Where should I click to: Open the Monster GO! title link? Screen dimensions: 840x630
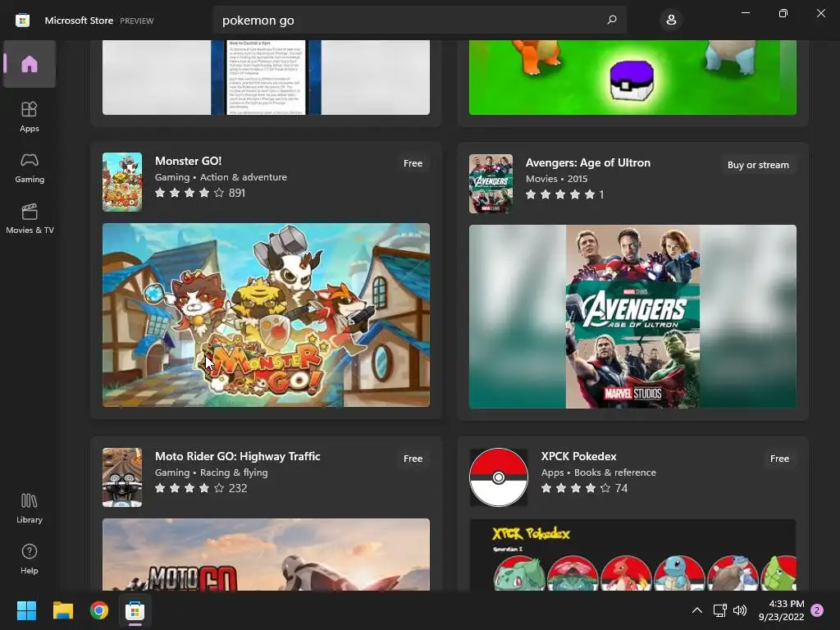tap(188, 162)
